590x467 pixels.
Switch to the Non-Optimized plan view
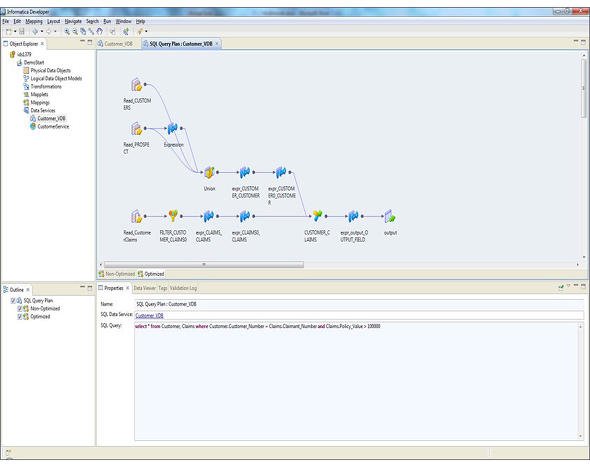click(117, 274)
